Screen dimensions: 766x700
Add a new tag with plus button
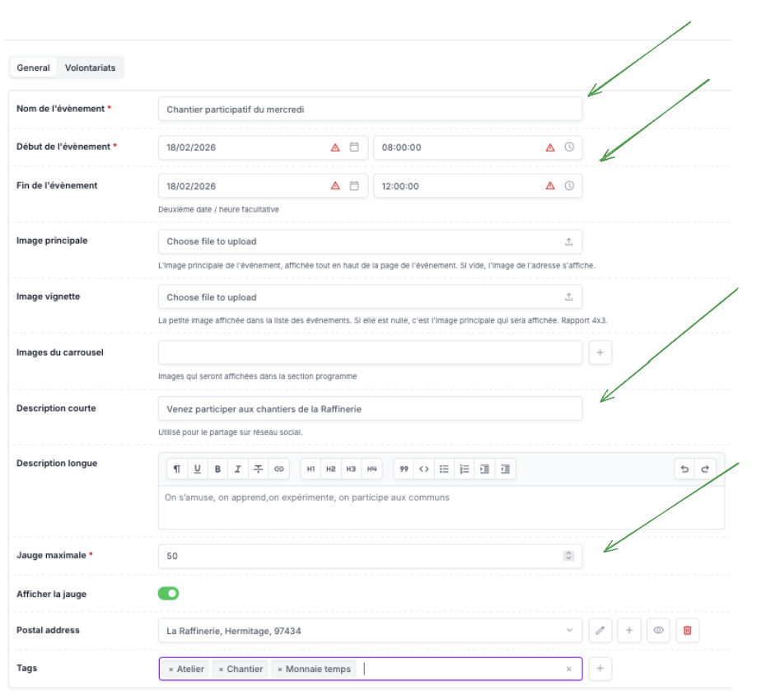[600, 669]
